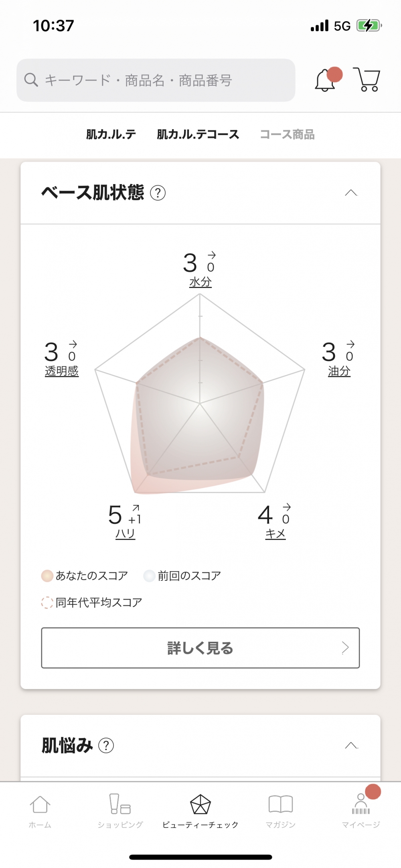
Task: Focus the keyword search field
Action: 156,80
